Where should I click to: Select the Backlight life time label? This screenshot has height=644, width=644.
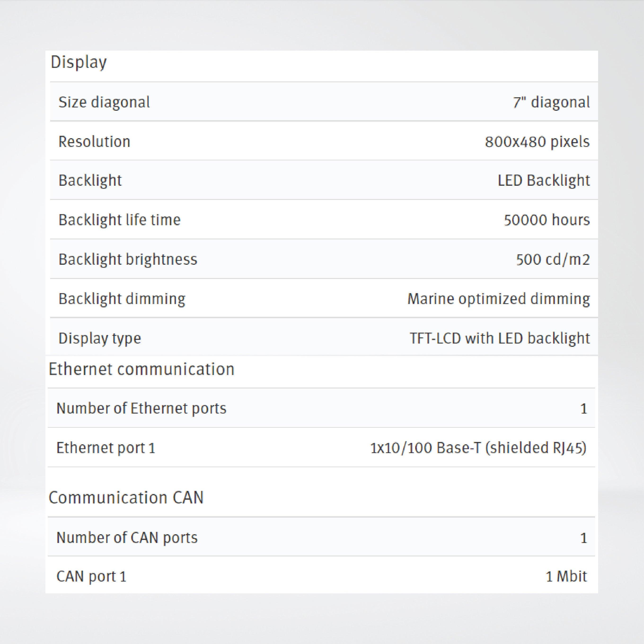click(119, 220)
